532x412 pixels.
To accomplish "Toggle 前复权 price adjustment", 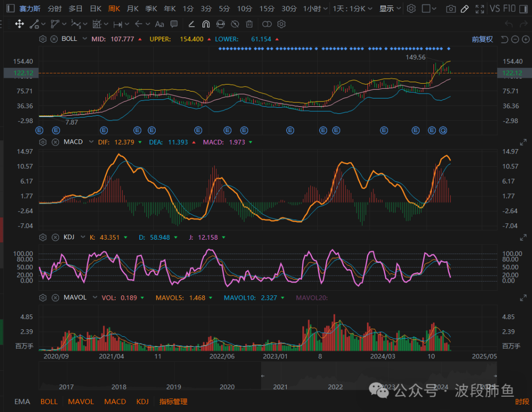I will (x=482, y=39).
